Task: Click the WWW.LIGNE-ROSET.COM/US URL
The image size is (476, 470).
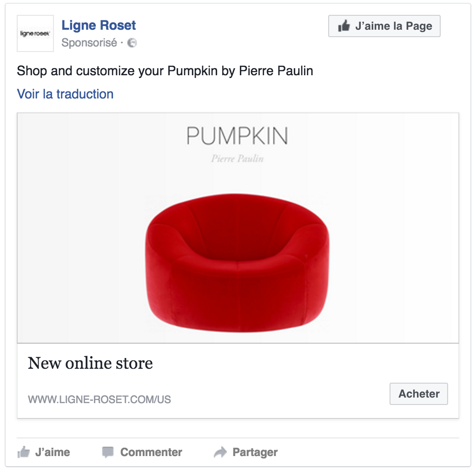Action: 99,400
